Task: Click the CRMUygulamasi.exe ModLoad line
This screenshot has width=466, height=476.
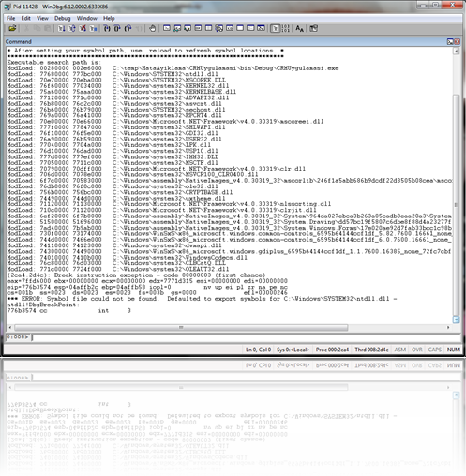Action: coord(173,68)
